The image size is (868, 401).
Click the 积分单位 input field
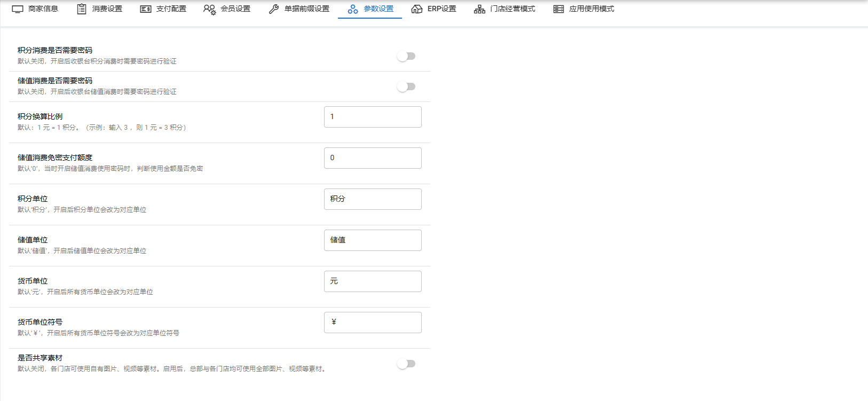tap(373, 199)
